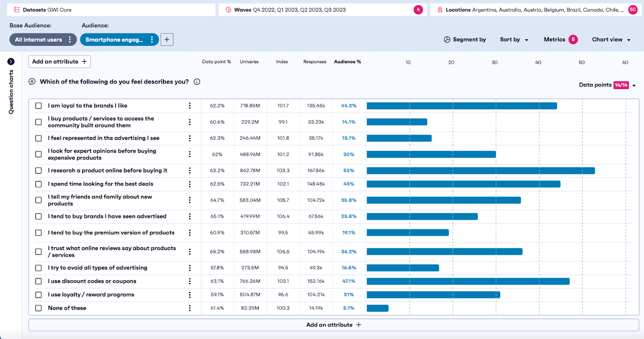Add a new audience with plus button

167,40
